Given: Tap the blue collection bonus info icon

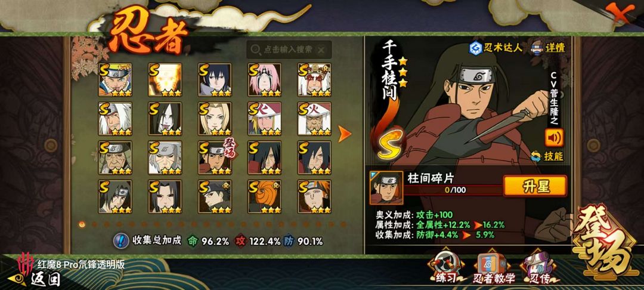Looking at the screenshot, I should tap(120, 241).
